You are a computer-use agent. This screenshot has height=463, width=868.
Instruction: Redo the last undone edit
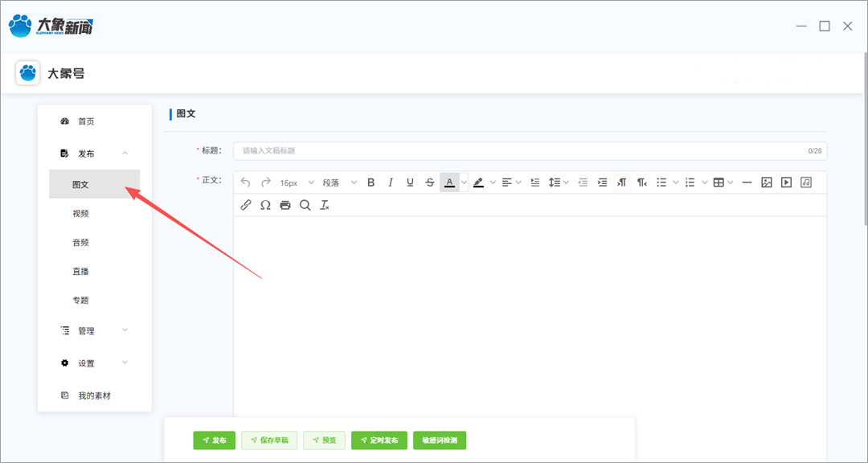click(x=266, y=182)
